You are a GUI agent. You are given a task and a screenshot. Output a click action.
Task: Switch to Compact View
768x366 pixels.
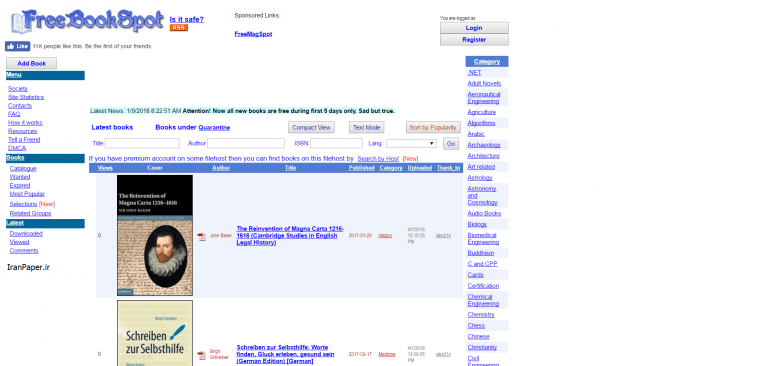312,127
